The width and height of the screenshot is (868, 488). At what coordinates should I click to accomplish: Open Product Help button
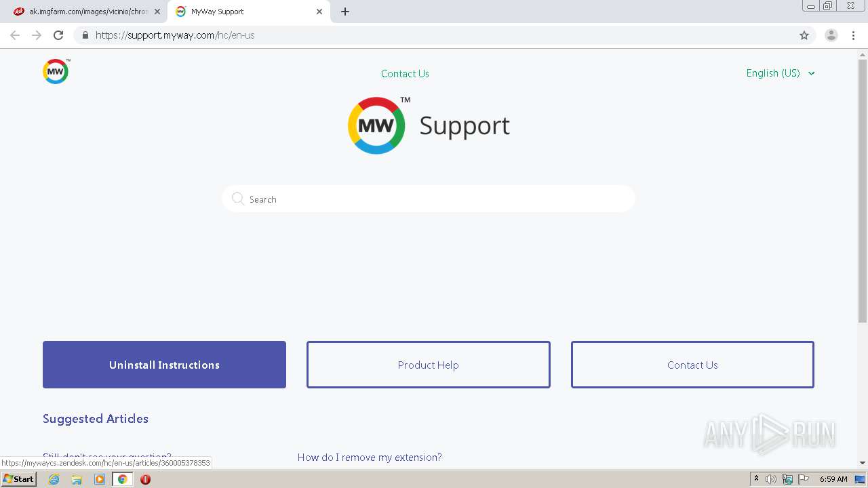pos(429,365)
